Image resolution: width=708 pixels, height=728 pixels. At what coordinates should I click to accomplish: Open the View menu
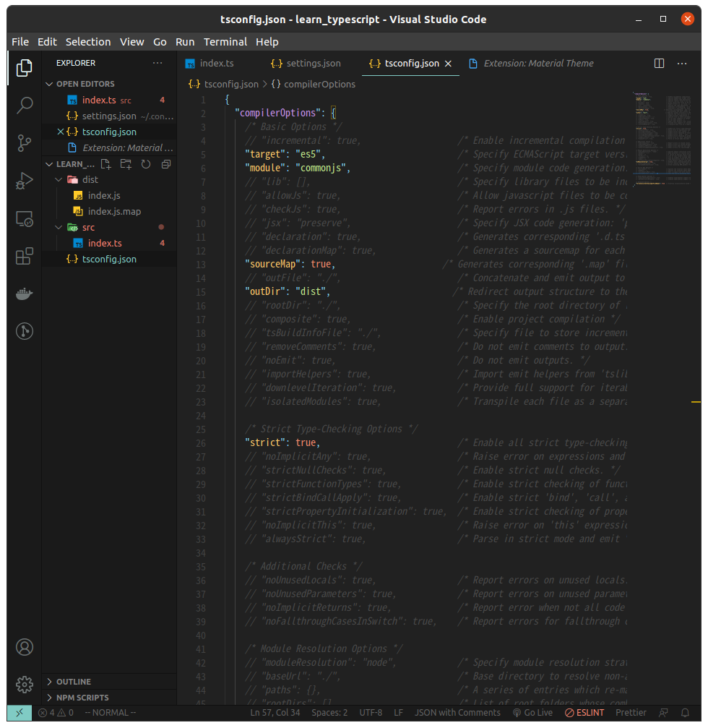click(131, 42)
